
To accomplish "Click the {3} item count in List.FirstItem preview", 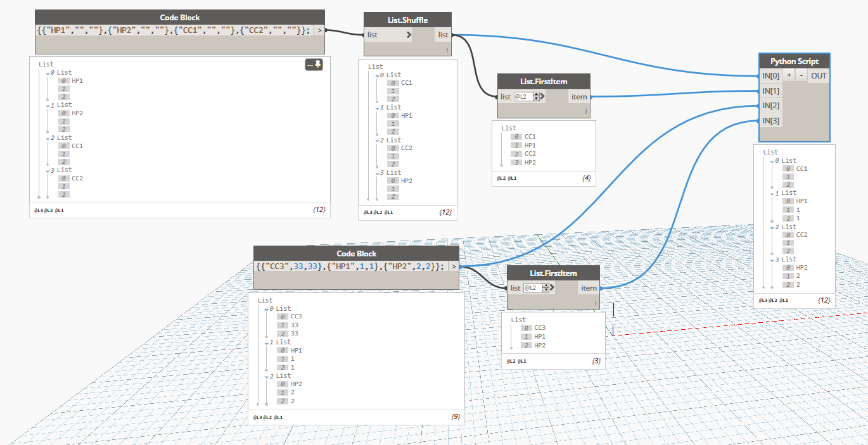I will pyautogui.click(x=596, y=361).
